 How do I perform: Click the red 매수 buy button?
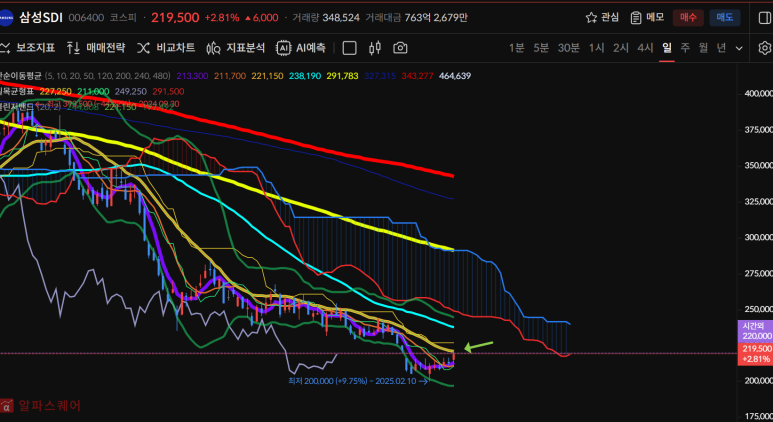click(688, 17)
